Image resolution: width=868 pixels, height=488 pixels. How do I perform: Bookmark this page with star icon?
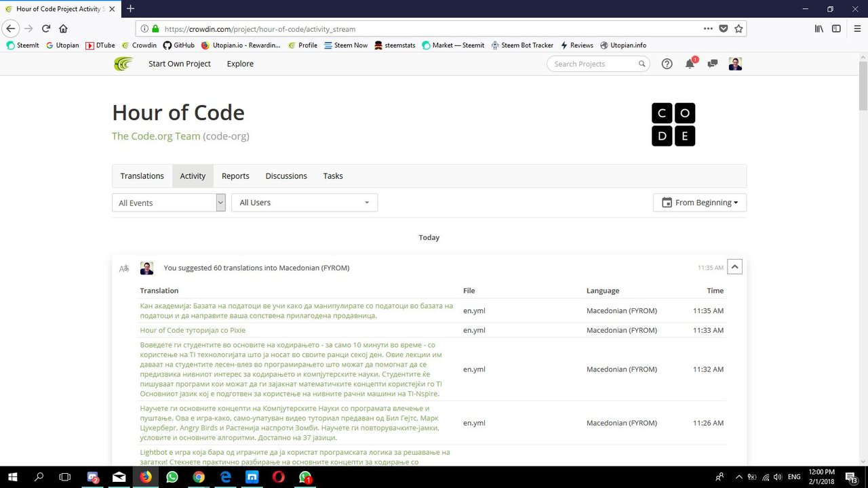tap(738, 28)
